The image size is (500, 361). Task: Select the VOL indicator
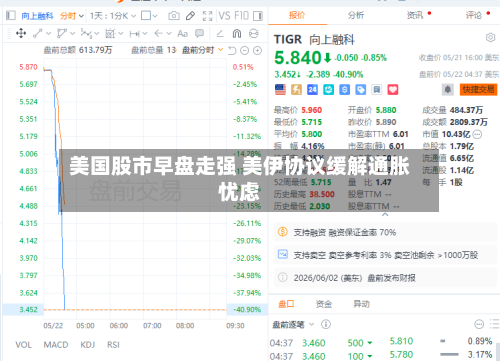23,345
